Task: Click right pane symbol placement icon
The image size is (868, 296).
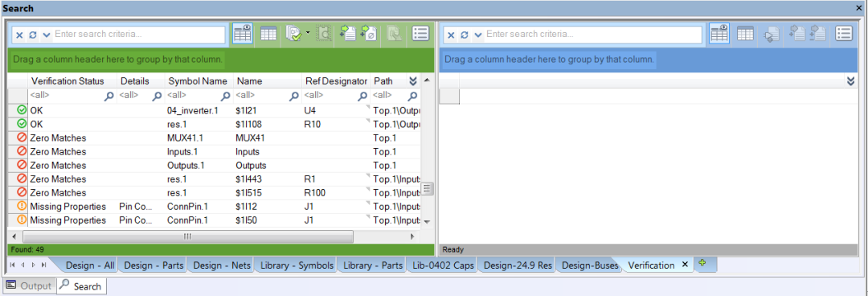Action: click(x=772, y=35)
